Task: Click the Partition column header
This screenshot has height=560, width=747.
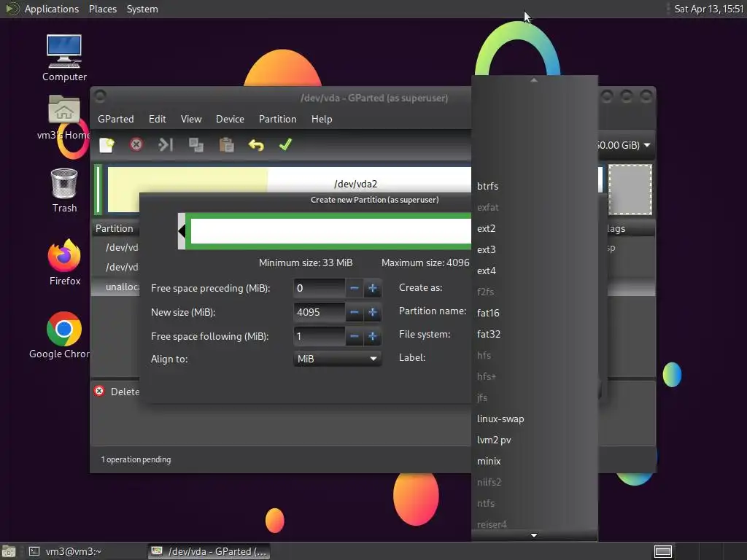Action: click(x=115, y=228)
